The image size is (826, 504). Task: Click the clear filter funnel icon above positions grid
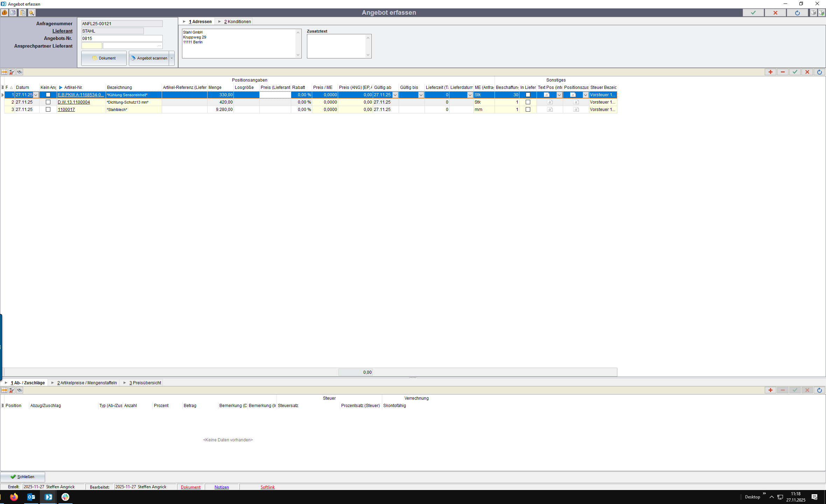(12, 72)
